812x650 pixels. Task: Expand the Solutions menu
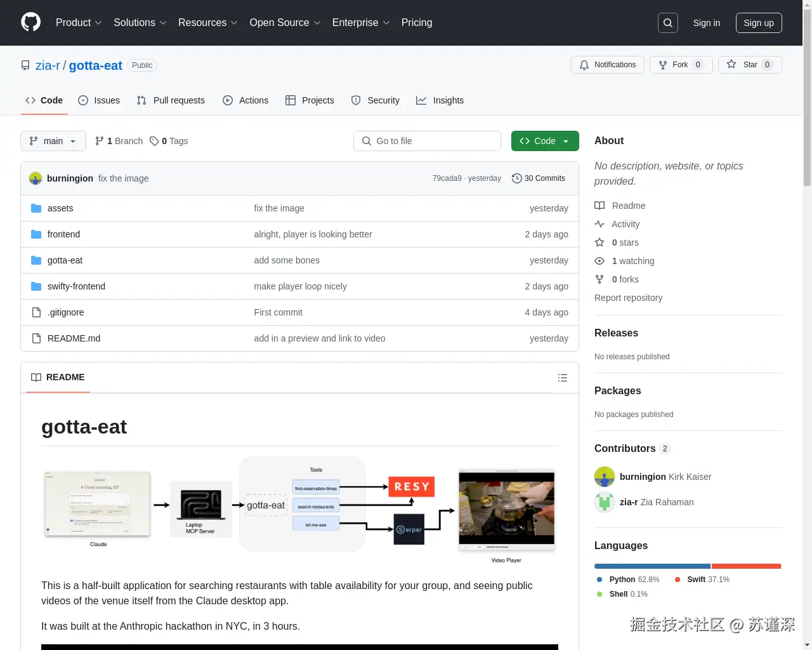[x=140, y=23]
